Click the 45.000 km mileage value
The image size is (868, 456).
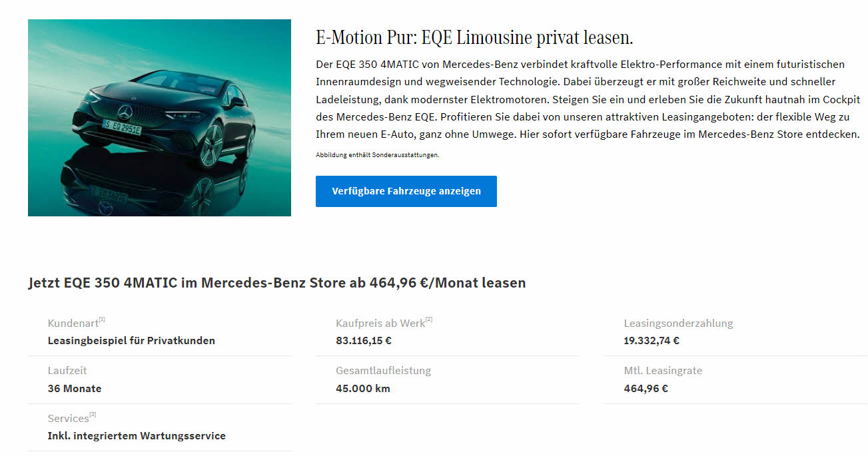pyautogui.click(x=363, y=389)
